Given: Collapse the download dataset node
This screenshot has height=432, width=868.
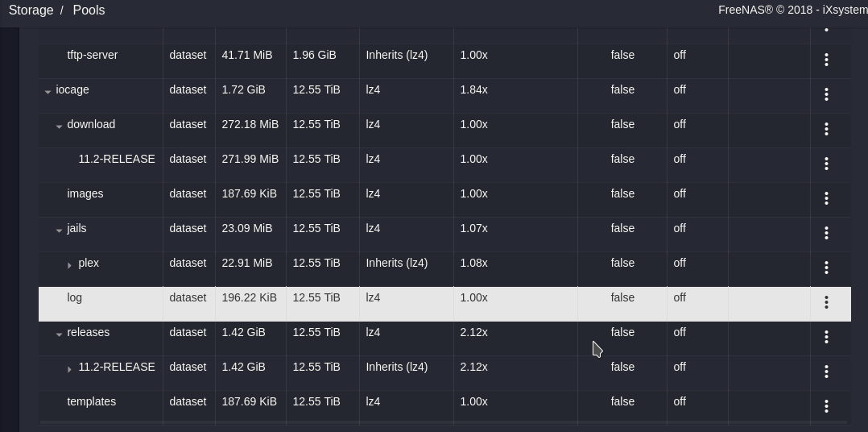Looking at the screenshot, I should pos(60,127).
